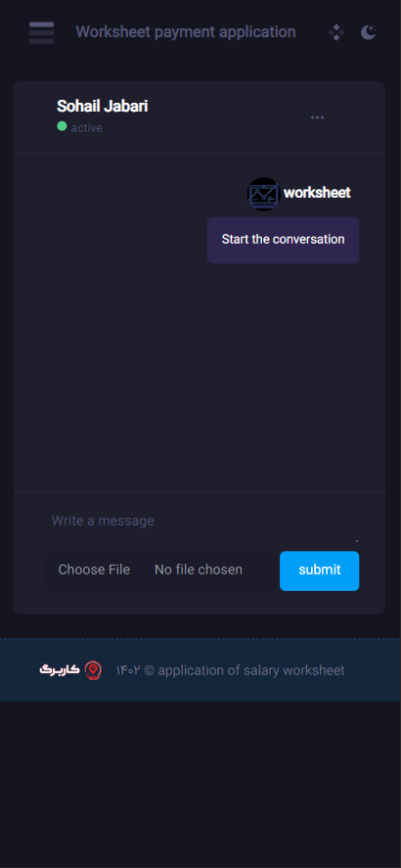Screen dimensions: 401x868
Task: Open the three-dots chat options menu
Action: pyautogui.click(x=318, y=117)
